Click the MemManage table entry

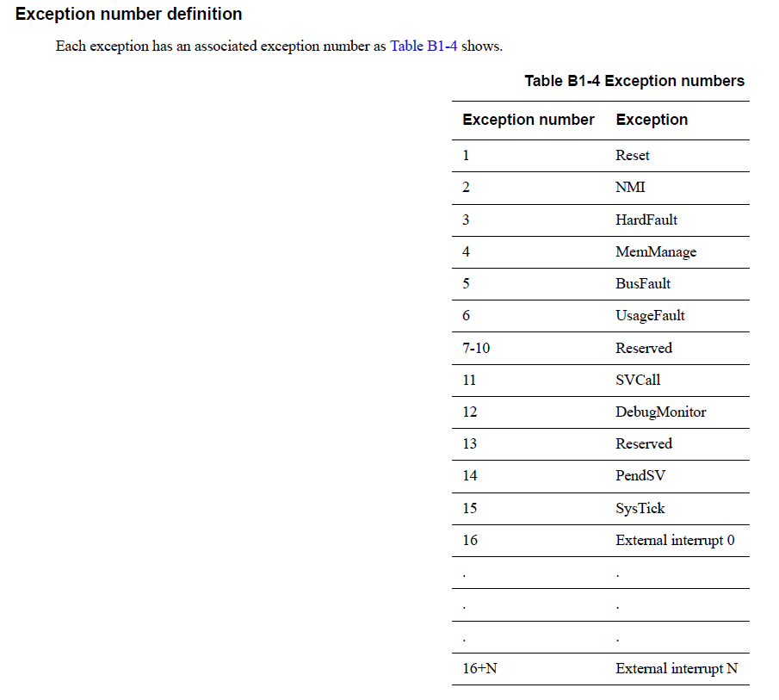(656, 251)
